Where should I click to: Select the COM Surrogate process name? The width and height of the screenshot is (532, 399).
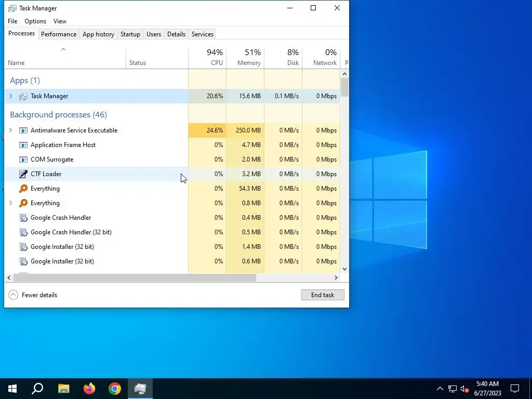click(x=52, y=159)
